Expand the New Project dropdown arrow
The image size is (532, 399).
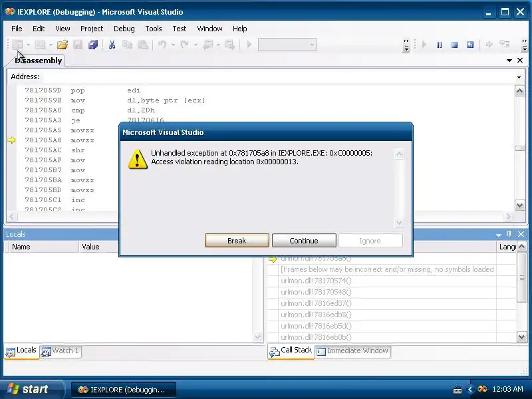coord(28,45)
